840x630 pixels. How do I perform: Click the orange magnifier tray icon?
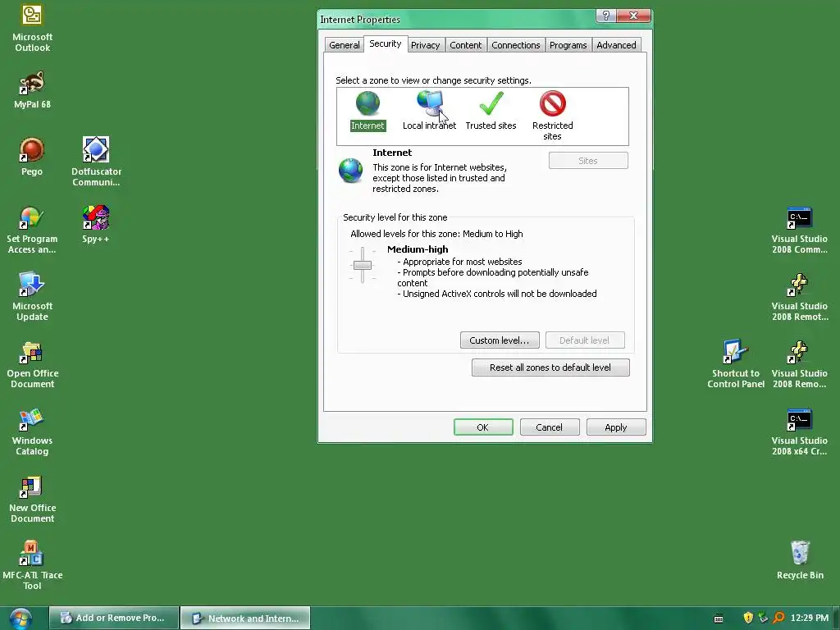coord(778,618)
